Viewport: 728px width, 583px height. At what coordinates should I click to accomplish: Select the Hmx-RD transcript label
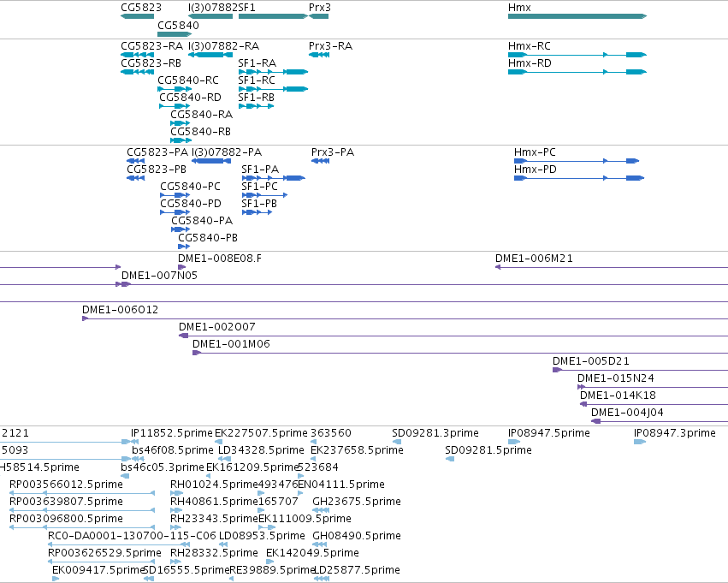[x=530, y=63]
